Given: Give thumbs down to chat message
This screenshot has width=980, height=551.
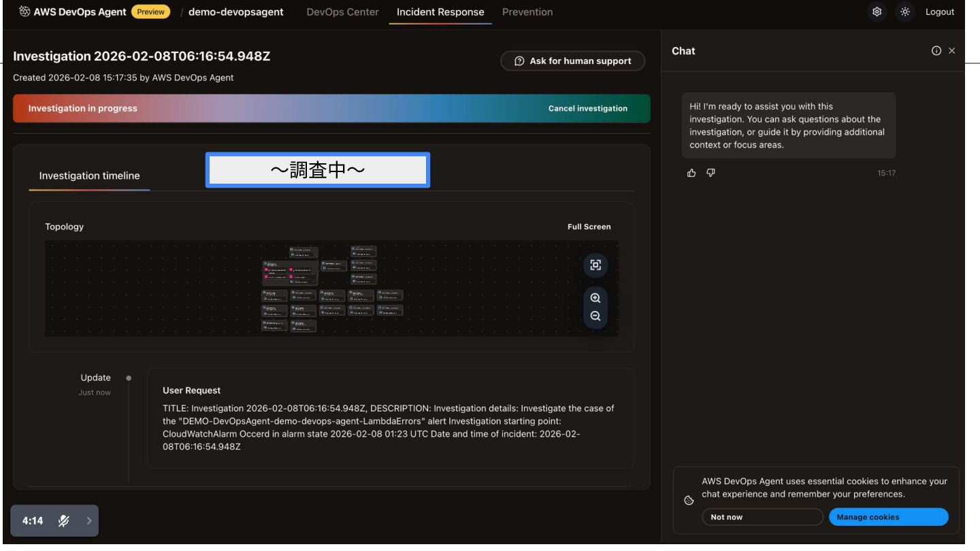Looking at the screenshot, I should pos(710,173).
